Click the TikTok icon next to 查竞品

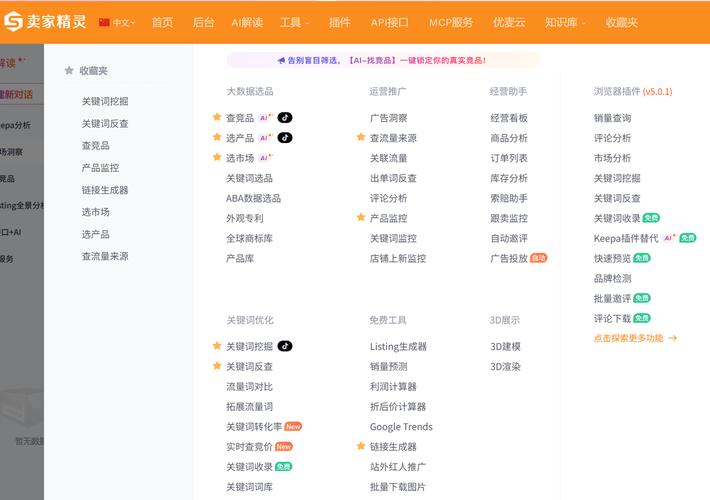[x=285, y=118]
